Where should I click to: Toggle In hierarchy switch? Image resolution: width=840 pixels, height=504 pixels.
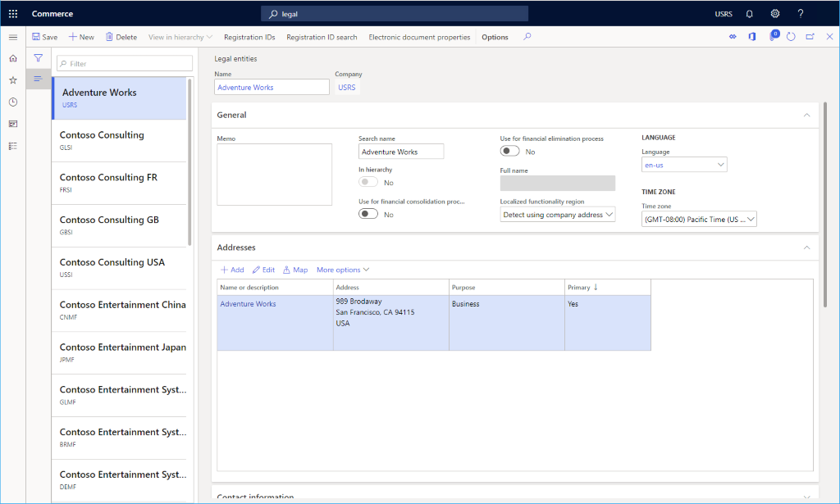tap(368, 182)
